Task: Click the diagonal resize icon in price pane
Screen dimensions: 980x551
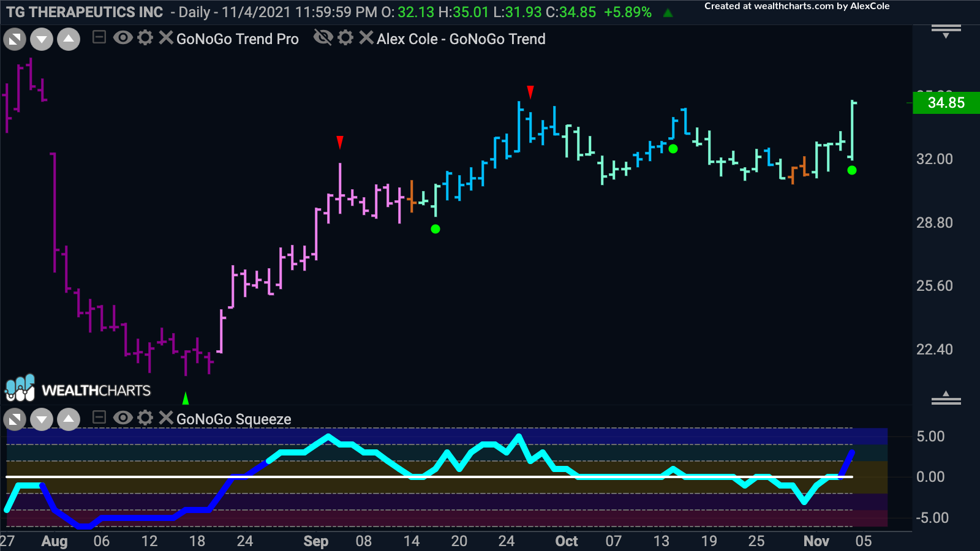Action: pyautogui.click(x=15, y=40)
